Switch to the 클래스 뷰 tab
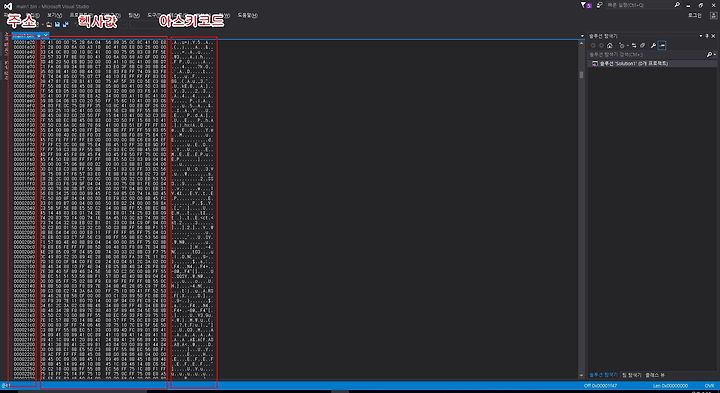Viewport: 720px width, 393px height. [x=655, y=375]
